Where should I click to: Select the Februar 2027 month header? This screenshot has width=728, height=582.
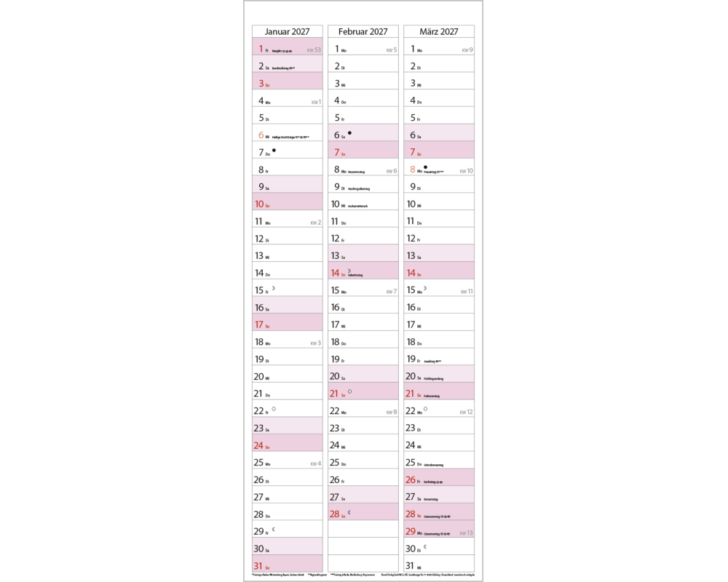point(363,31)
